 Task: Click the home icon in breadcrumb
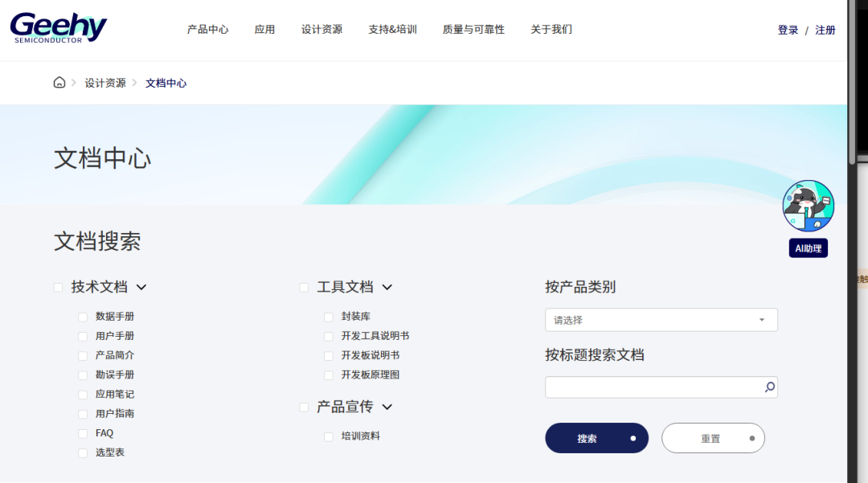[59, 83]
